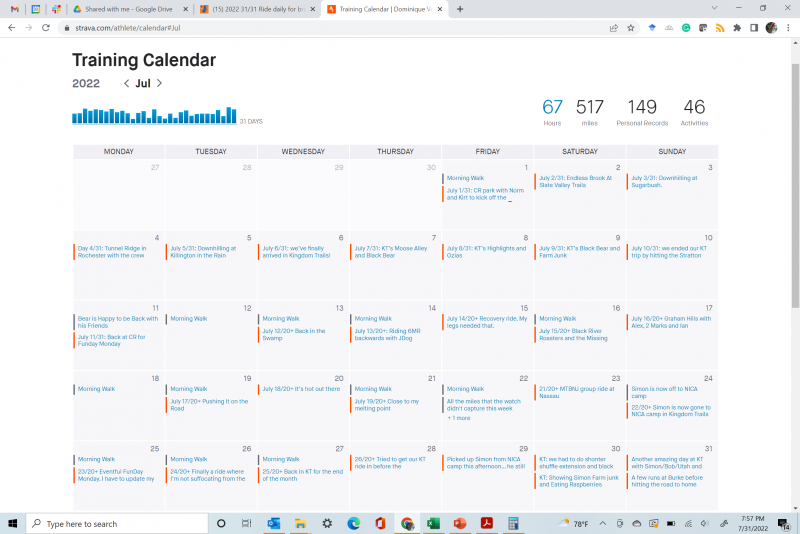This screenshot has height=534, width=800.
Task: Open the pinned Gmail tab
Action: click(14, 9)
